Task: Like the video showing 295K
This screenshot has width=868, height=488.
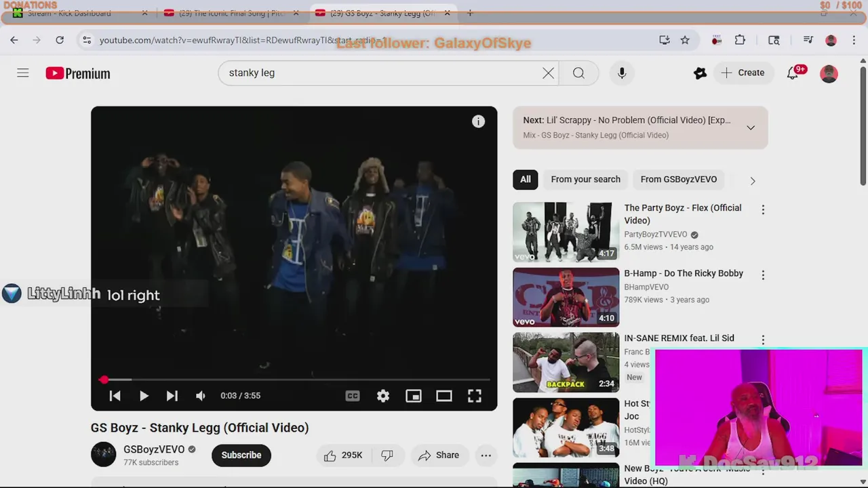Action: coord(343,455)
